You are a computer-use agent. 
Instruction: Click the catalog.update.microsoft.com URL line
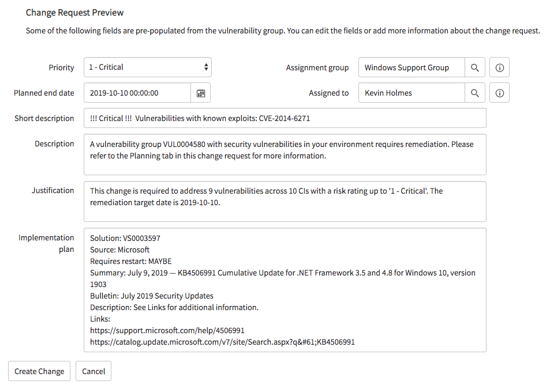(222, 342)
